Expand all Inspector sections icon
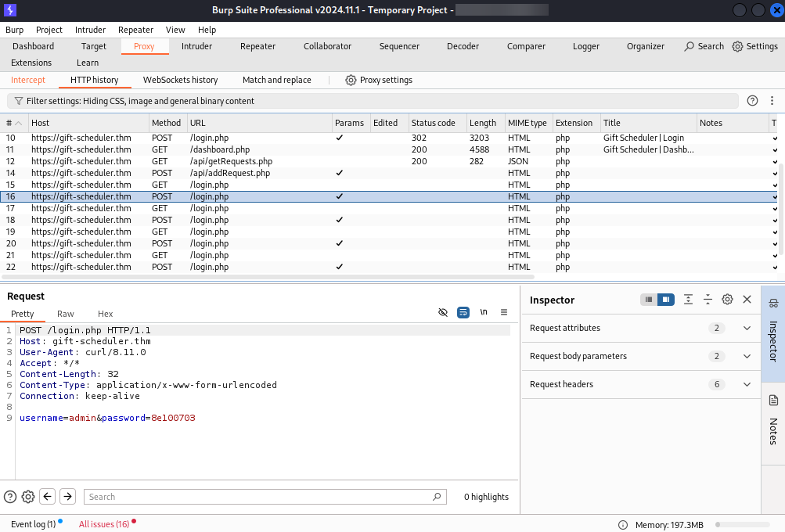 tap(689, 300)
